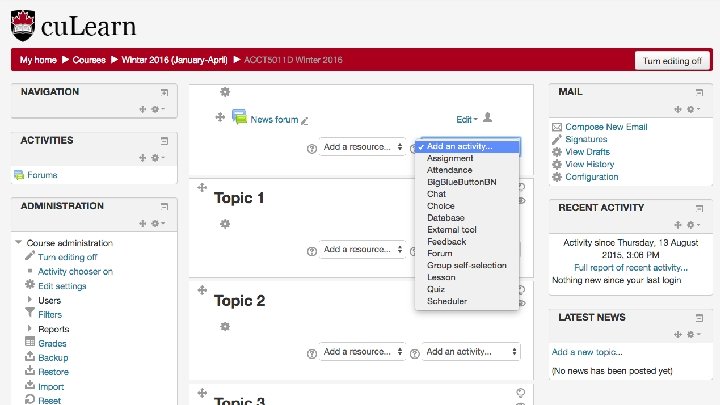This screenshot has height=405, width=720.
Task: Choose Scheduler from the activity list
Action: point(467,301)
